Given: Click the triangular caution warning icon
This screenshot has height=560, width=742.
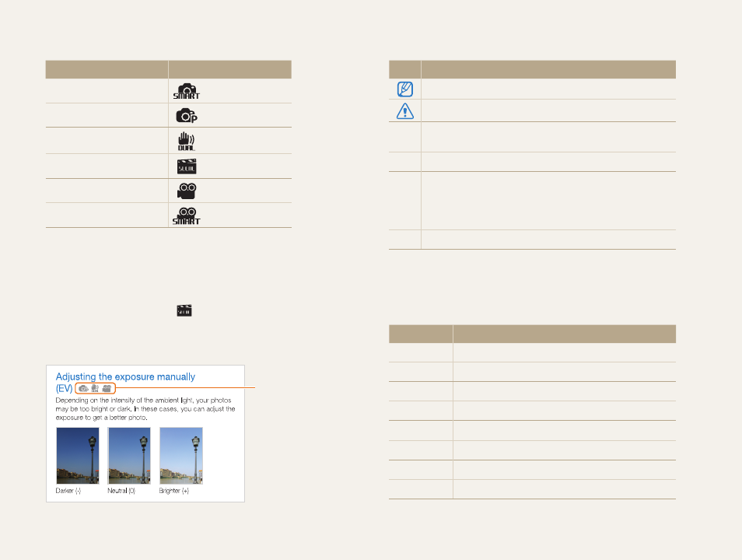Looking at the screenshot, I should pyautogui.click(x=405, y=111).
